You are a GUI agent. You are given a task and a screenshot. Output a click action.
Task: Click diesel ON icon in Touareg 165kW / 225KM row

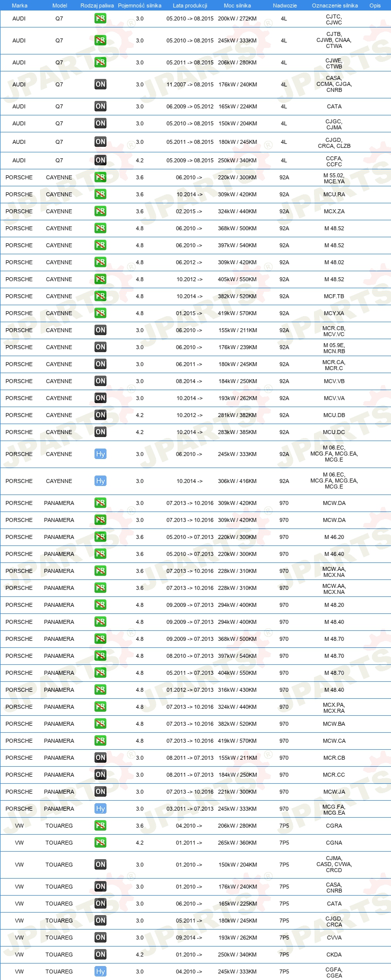(100, 904)
